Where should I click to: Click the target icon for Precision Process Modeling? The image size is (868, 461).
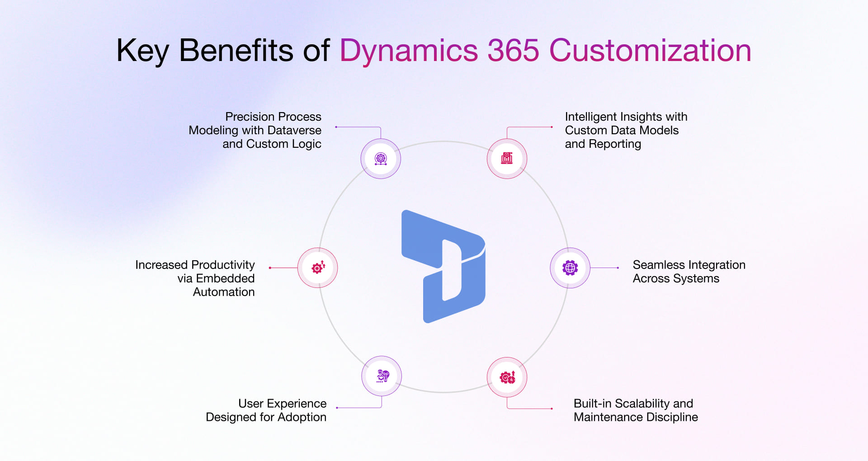point(381,159)
